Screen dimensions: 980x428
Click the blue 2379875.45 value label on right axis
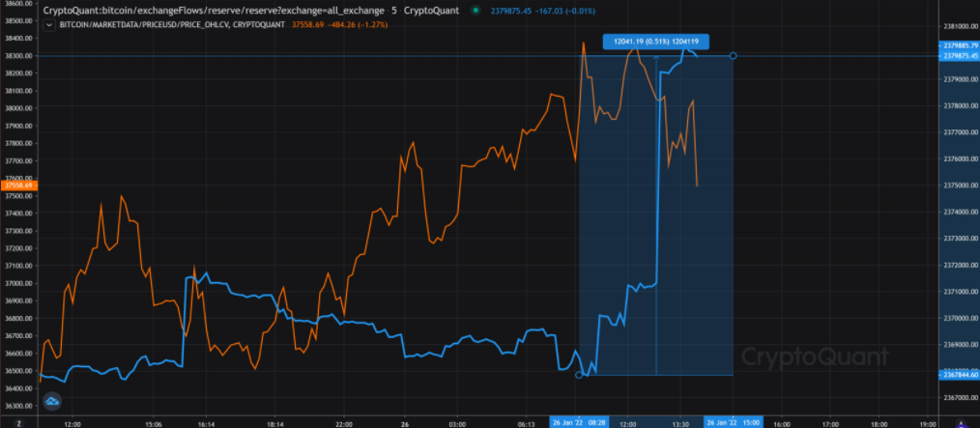(960, 56)
